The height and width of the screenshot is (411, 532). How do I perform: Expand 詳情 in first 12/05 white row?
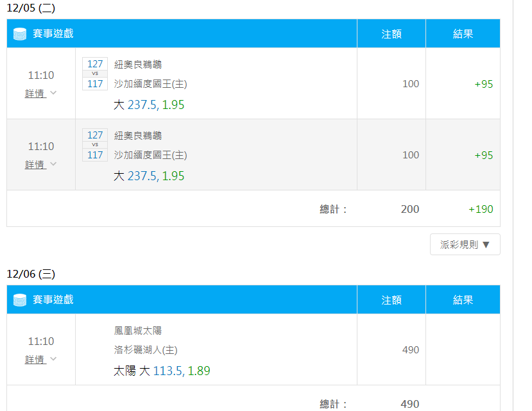[x=40, y=93]
